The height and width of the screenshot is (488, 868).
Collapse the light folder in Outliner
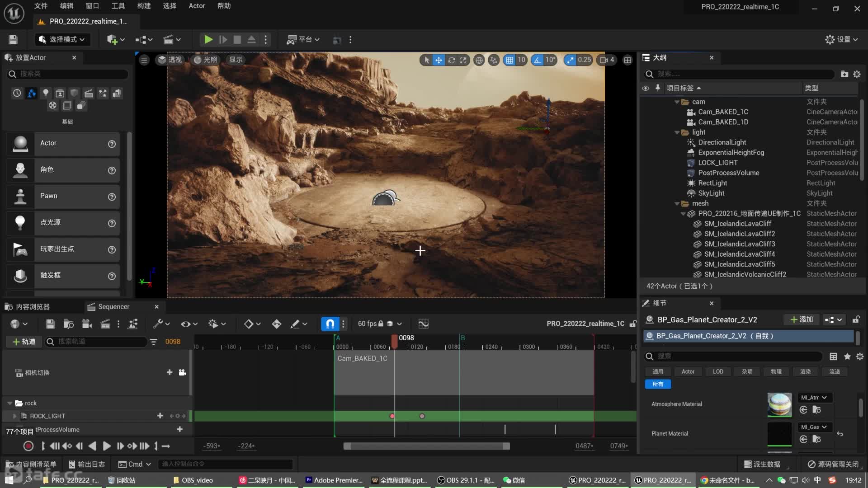click(677, 132)
